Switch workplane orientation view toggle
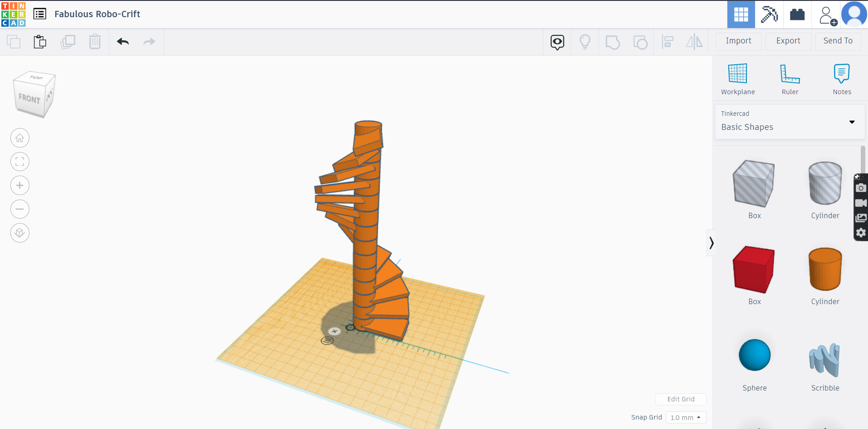This screenshot has height=429, width=868. pos(19,233)
